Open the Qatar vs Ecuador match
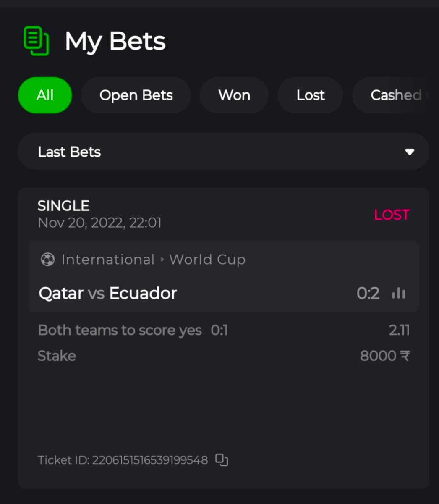This screenshot has height=504, width=439. (108, 293)
